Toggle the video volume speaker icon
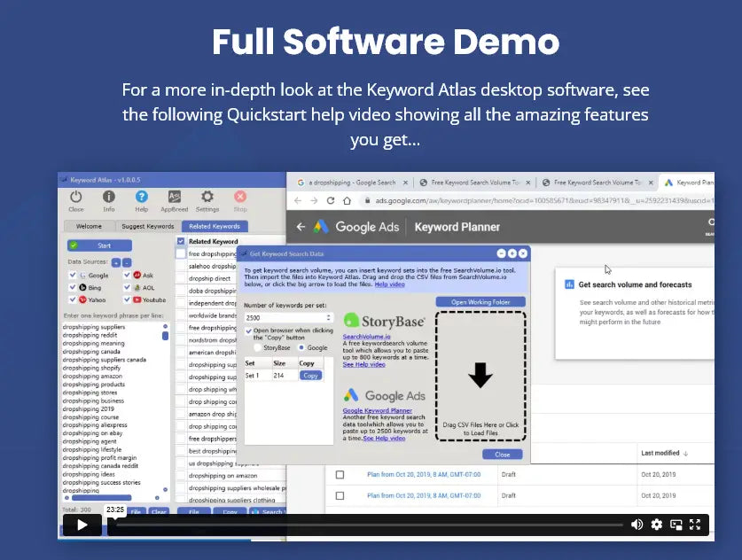The height and width of the screenshot is (560, 742). (x=637, y=524)
